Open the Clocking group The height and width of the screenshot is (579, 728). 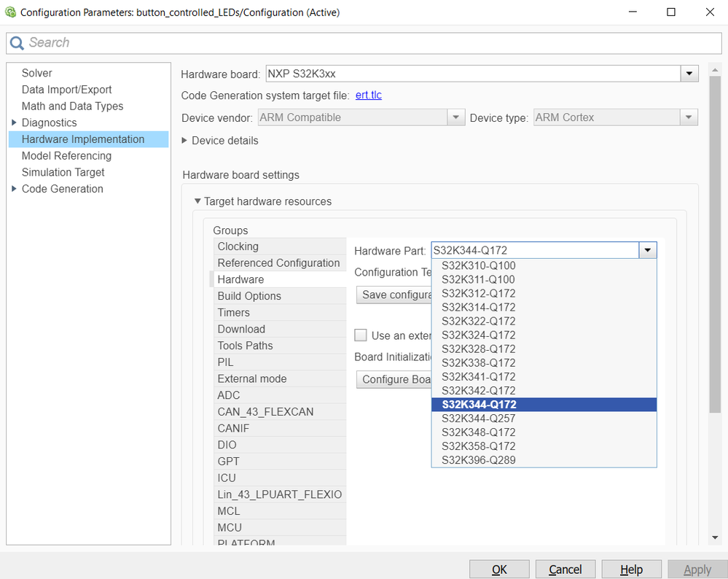pyautogui.click(x=280, y=246)
